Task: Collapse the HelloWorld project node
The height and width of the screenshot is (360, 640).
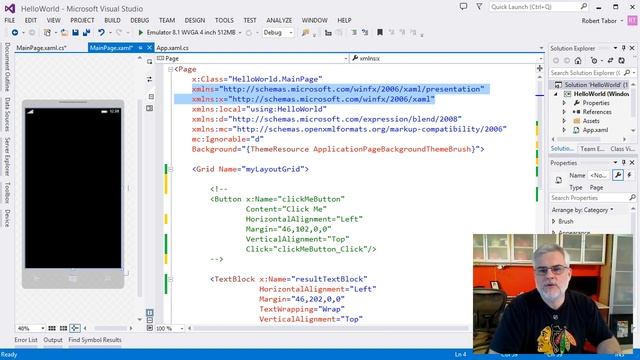Action: [x=556, y=94]
